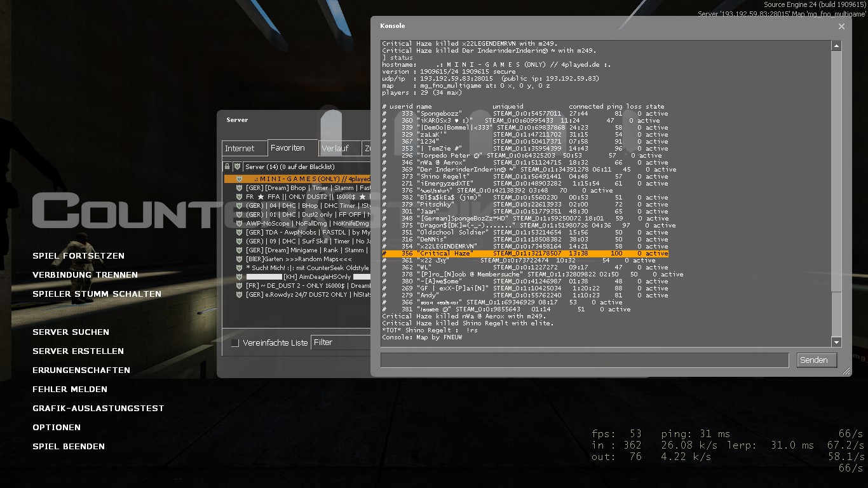Start Grafik-Auslastungstest from main menu

[x=98, y=409]
